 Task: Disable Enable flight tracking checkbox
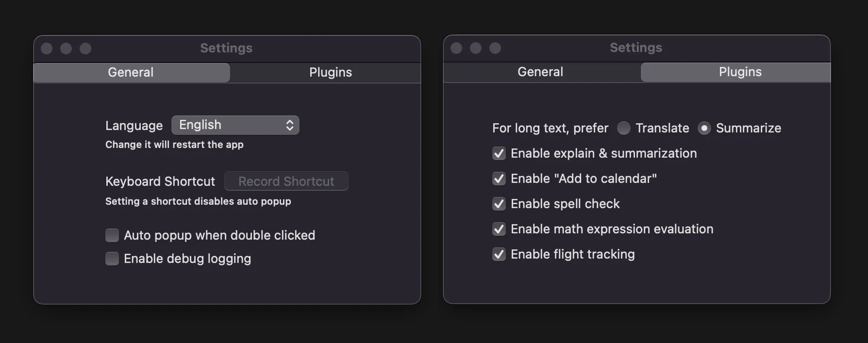[499, 254]
